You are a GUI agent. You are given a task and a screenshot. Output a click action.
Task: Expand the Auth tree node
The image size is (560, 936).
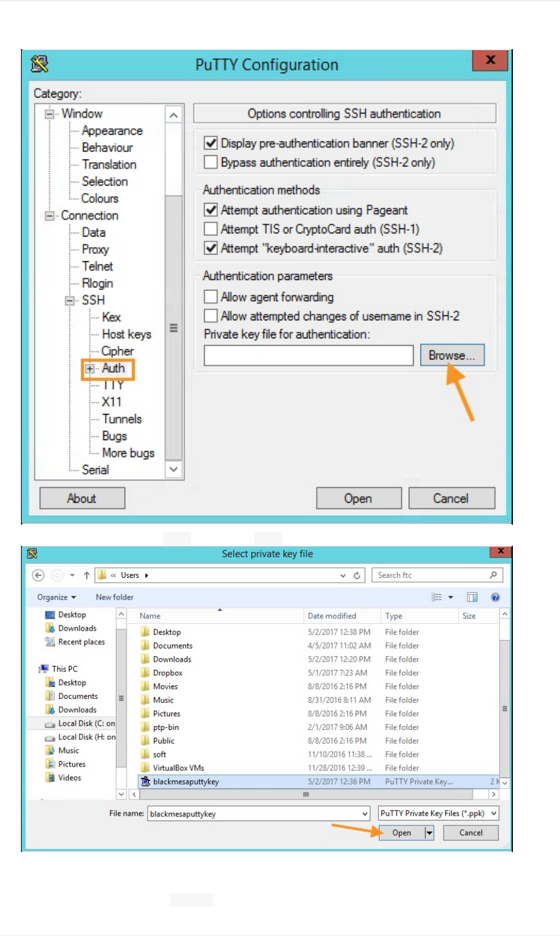90,368
